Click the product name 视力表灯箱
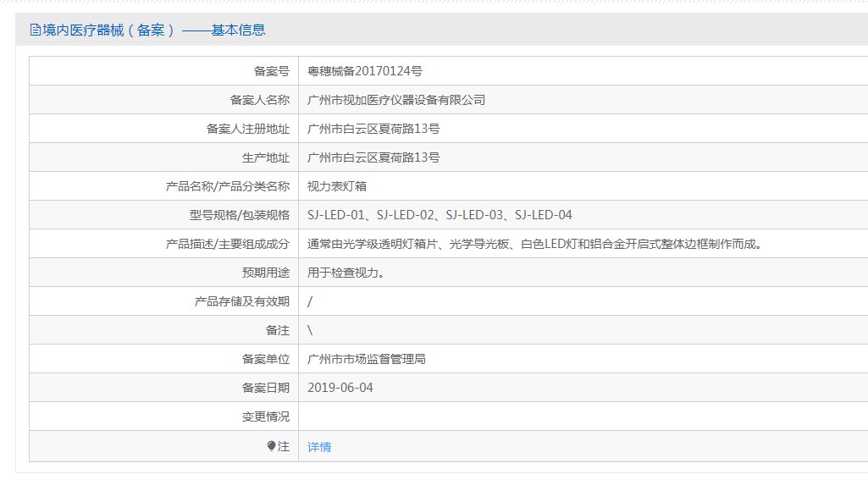 click(337, 186)
